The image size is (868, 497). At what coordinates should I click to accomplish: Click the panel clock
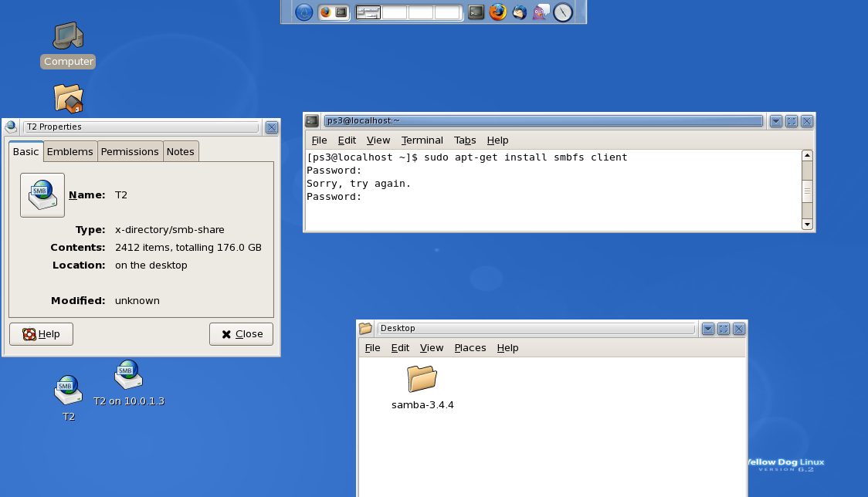point(563,12)
